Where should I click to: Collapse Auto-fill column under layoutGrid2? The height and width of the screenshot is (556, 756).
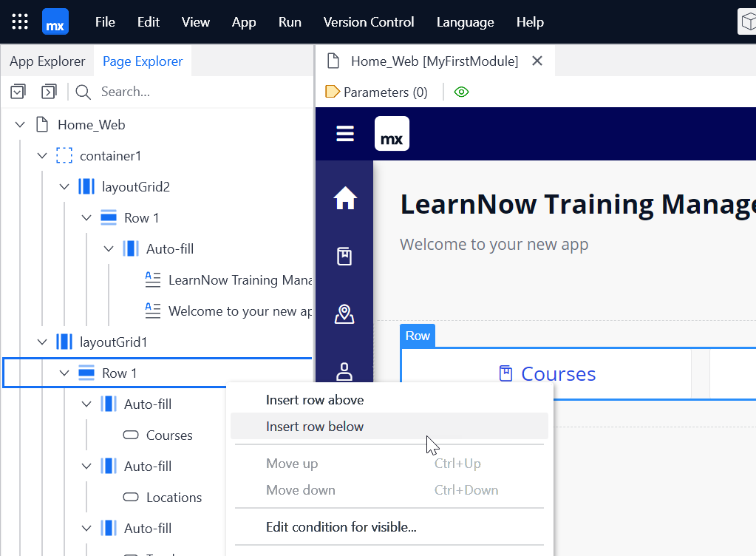tap(109, 249)
